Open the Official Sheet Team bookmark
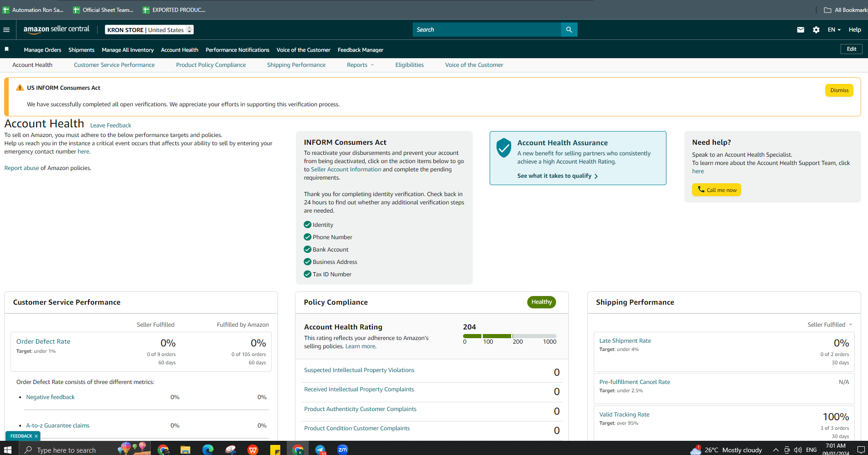This screenshot has height=455, width=868. 103,10
